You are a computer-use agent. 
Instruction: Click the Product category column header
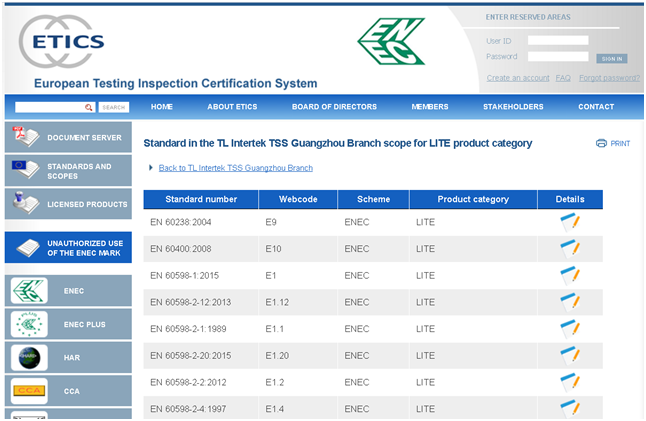[473, 199]
